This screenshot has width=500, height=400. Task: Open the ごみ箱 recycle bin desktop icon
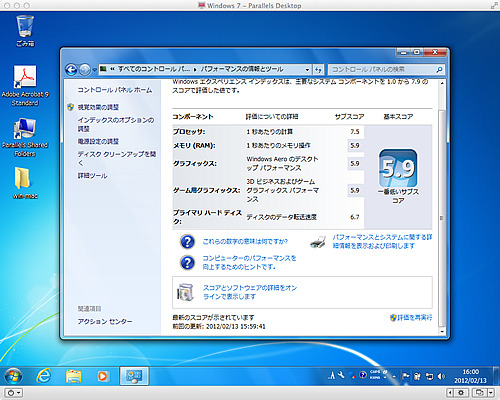coord(25,30)
